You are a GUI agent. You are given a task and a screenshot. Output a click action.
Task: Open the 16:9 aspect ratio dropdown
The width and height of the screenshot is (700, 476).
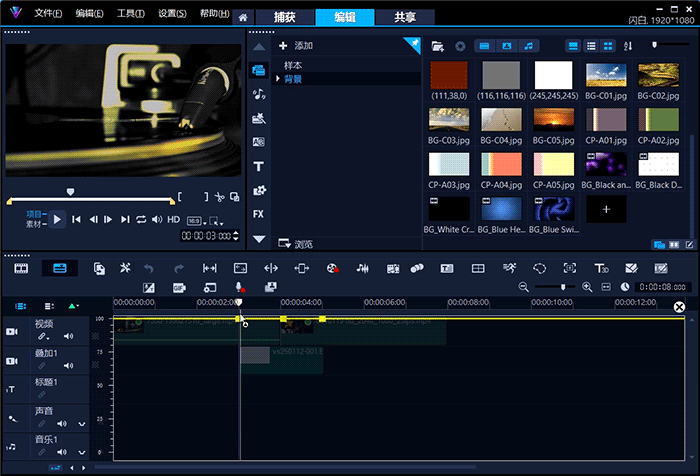[196, 221]
